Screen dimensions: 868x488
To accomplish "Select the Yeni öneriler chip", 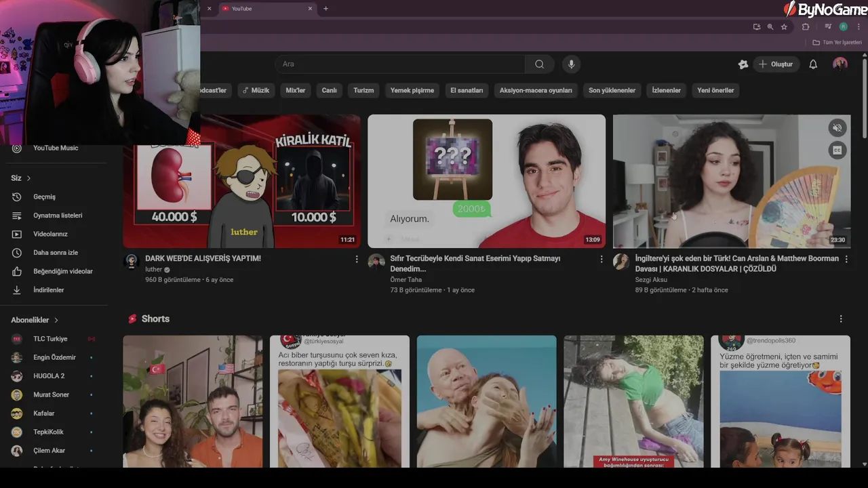I will [715, 90].
